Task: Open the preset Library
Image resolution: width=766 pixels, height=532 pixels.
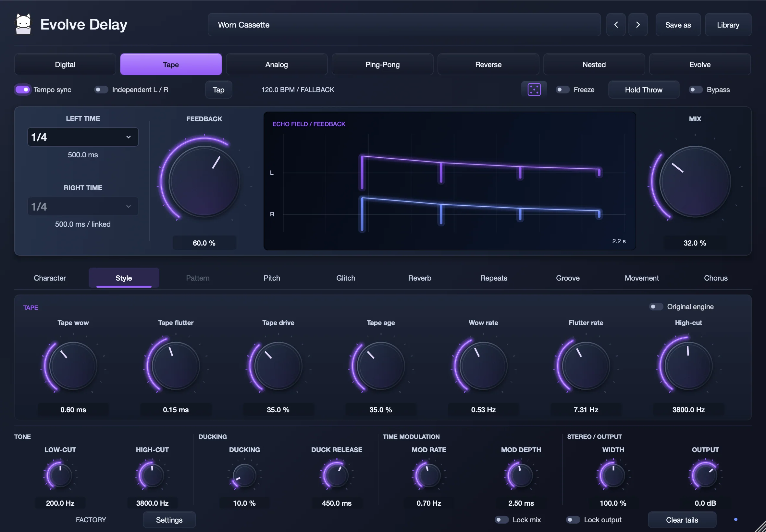Action: [x=728, y=25]
